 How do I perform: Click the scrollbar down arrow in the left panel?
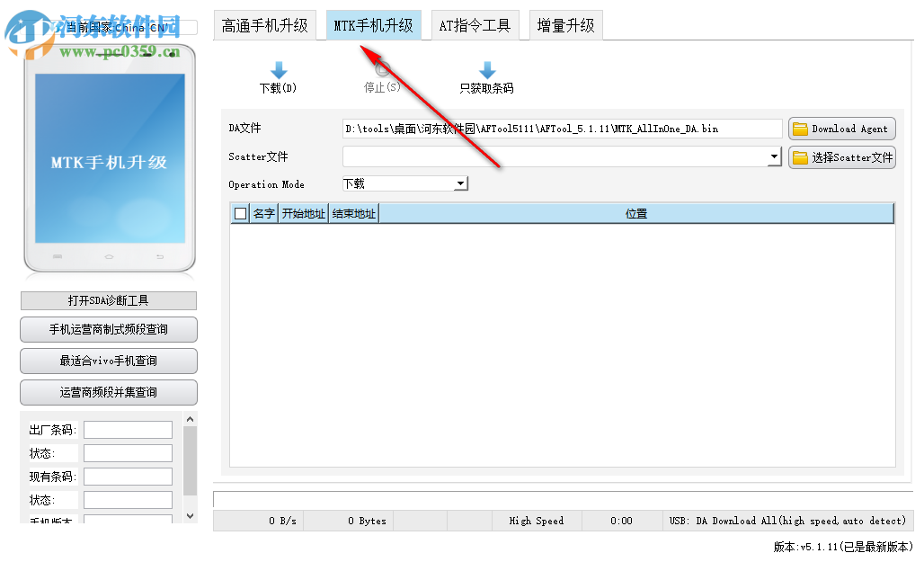tap(189, 514)
